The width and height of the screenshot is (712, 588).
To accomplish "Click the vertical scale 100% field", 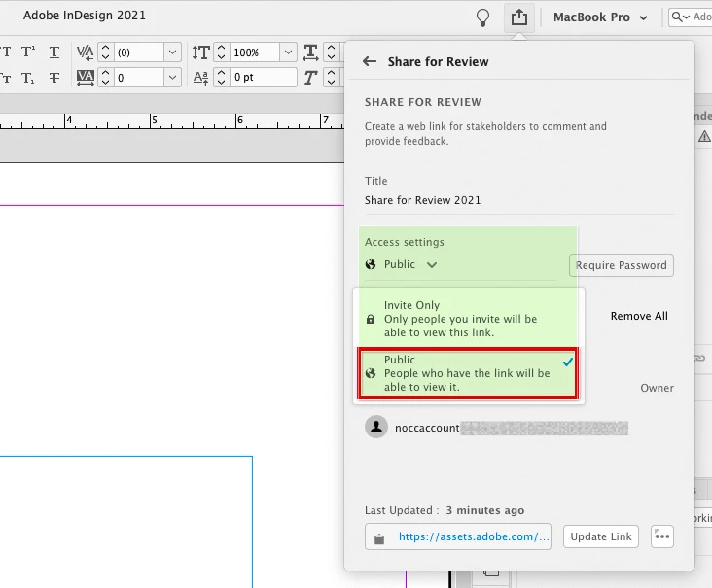I will point(254,52).
